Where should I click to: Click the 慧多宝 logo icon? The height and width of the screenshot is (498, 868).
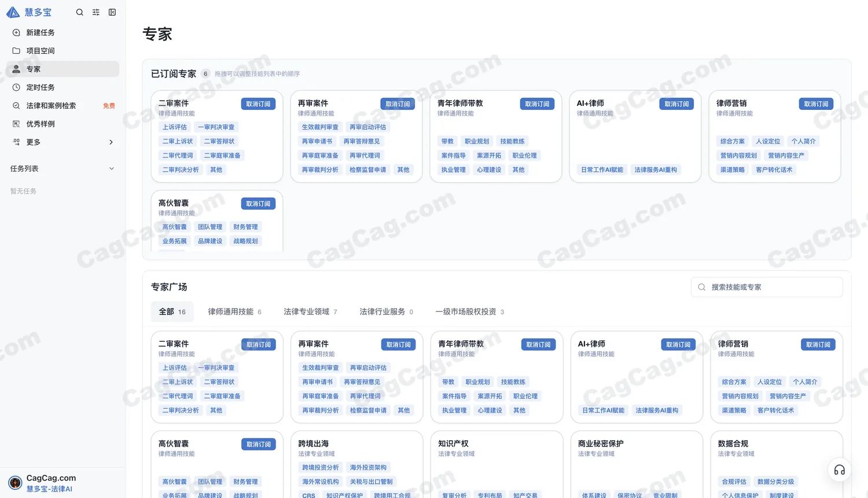pyautogui.click(x=13, y=12)
